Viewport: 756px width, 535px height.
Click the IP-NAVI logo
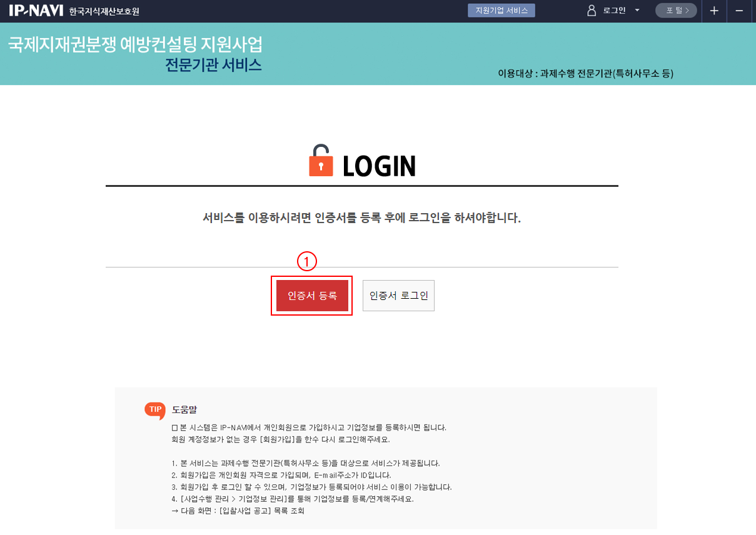coord(36,11)
